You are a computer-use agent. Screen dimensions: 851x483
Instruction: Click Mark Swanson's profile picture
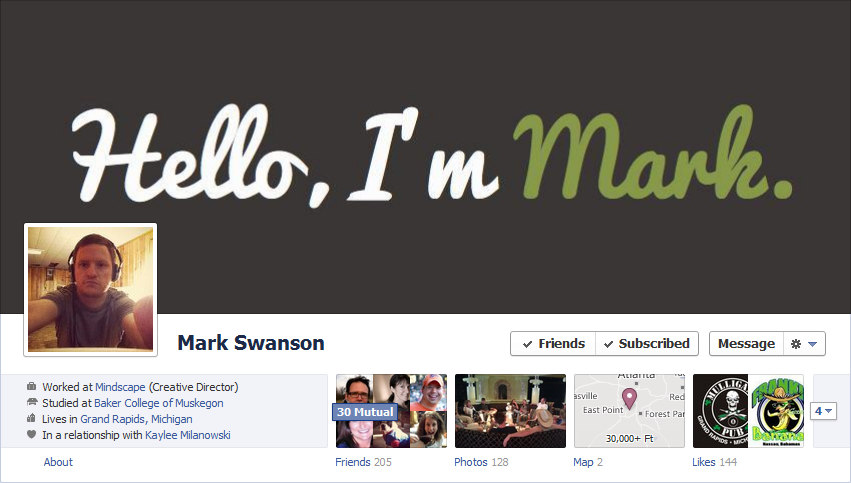[x=91, y=289]
